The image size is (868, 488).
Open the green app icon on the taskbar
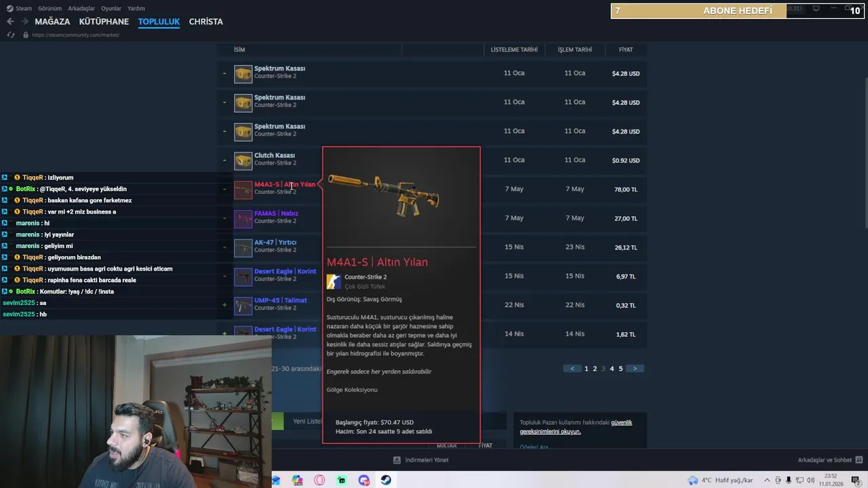(x=342, y=481)
